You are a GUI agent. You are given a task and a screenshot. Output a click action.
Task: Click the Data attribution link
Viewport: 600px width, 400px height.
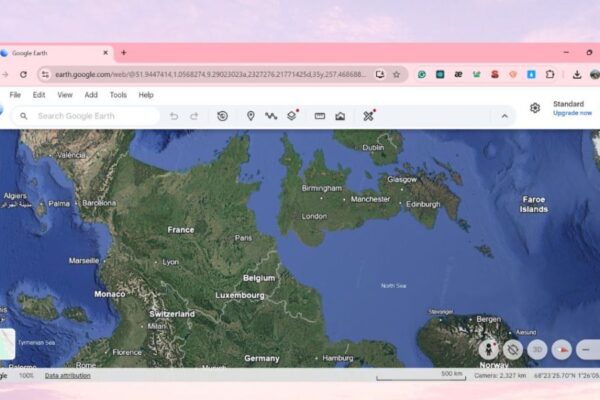pyautogui.click(x=66, y=375)
